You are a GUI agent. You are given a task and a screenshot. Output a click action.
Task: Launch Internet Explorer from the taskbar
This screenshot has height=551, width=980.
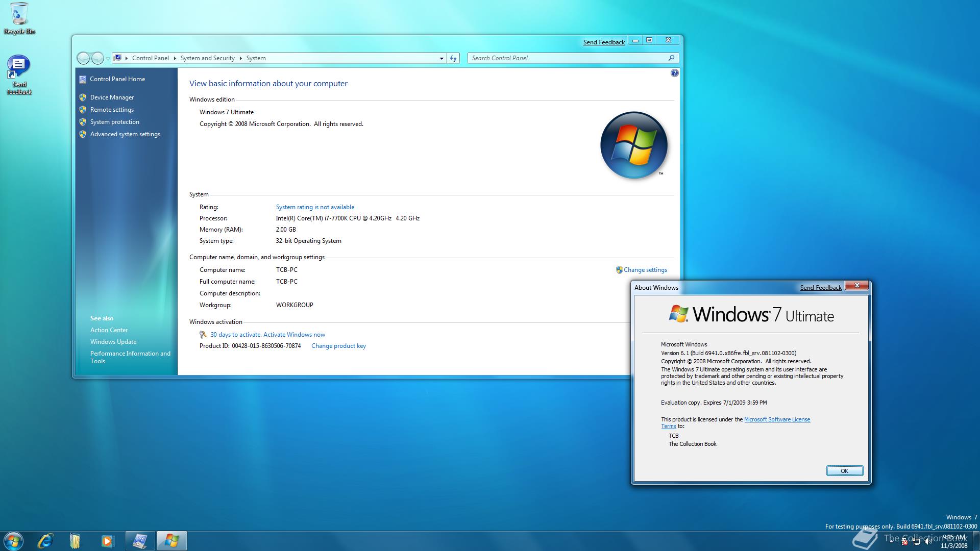click(x=45, y=541)
